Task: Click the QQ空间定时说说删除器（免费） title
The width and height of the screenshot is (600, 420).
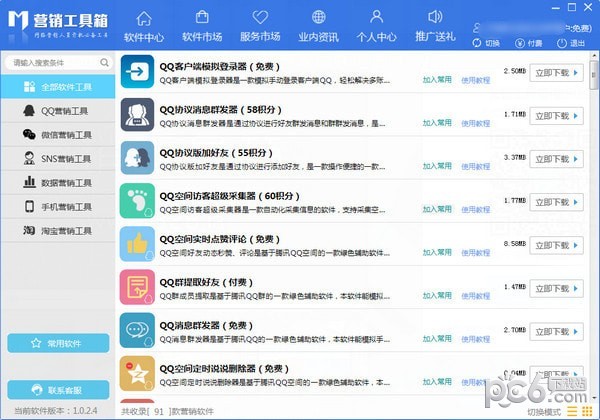Action: (x=224, y=369)
